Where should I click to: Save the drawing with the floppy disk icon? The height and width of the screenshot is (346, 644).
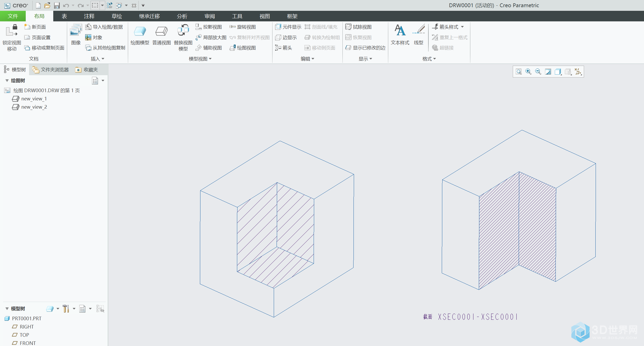tap(57, 5)
